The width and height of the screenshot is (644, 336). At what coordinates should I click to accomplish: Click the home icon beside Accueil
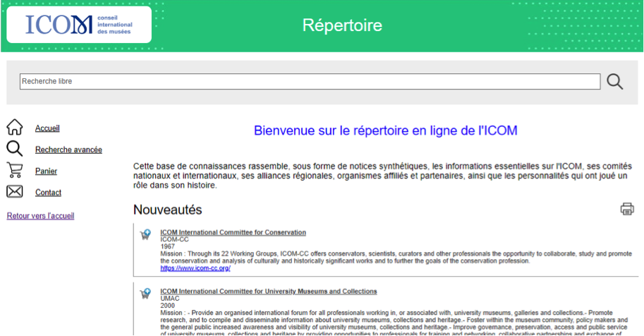click(15, 127)
